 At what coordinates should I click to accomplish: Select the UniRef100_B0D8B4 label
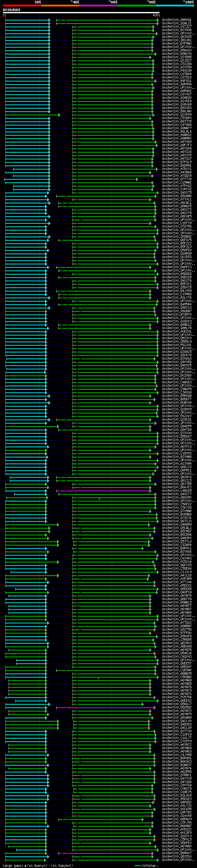coord(177,514)
